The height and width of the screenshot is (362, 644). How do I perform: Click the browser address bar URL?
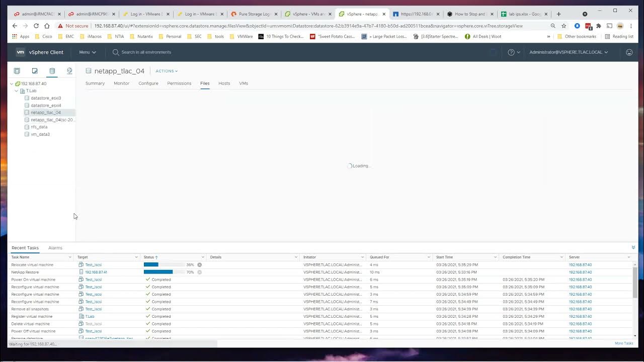pyautogui.click(x=308, y=26)
